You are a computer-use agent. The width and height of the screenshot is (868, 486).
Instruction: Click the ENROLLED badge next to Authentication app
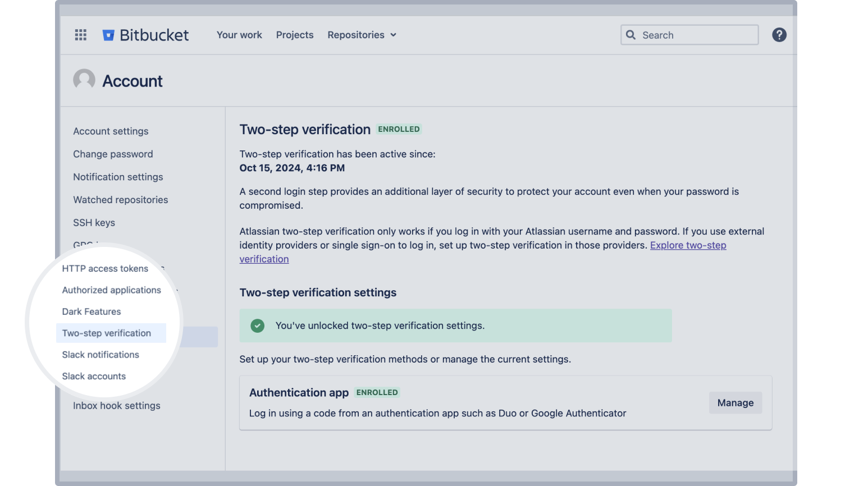coord(377,392)
